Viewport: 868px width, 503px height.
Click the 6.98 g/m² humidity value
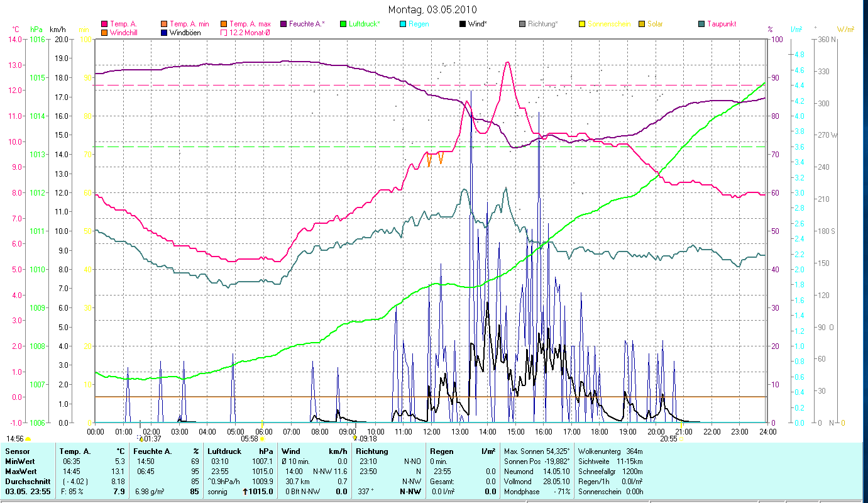(x=150, y=491)
